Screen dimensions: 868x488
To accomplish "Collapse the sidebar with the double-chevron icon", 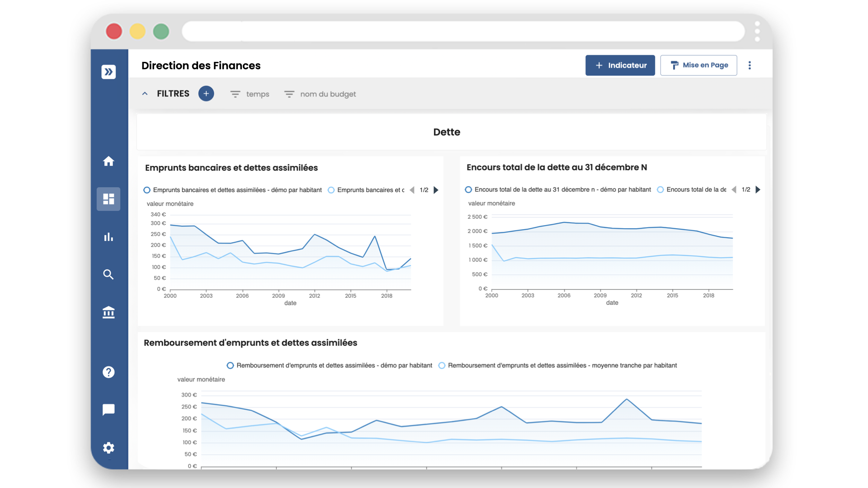I will tap(108, 71).
